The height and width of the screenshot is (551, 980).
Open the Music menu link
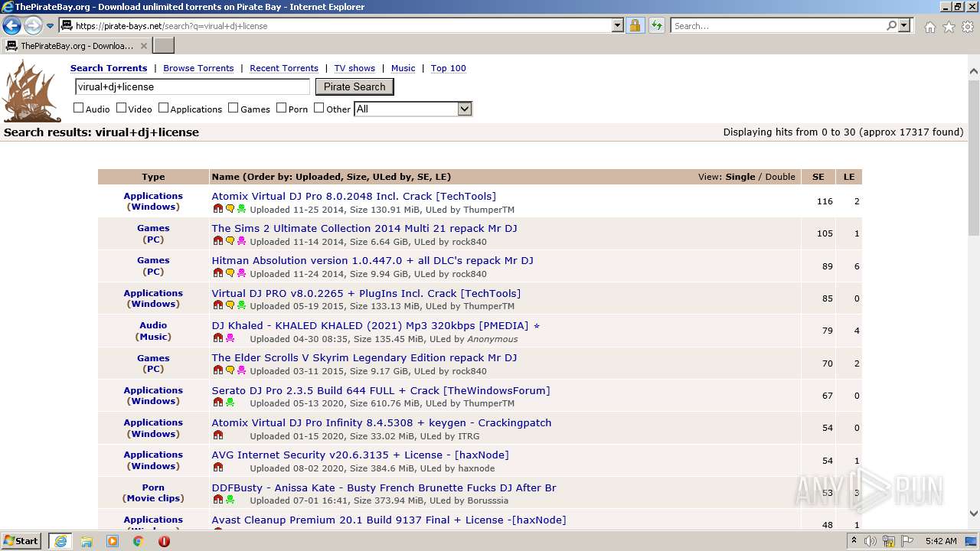(x=403, y=68)
